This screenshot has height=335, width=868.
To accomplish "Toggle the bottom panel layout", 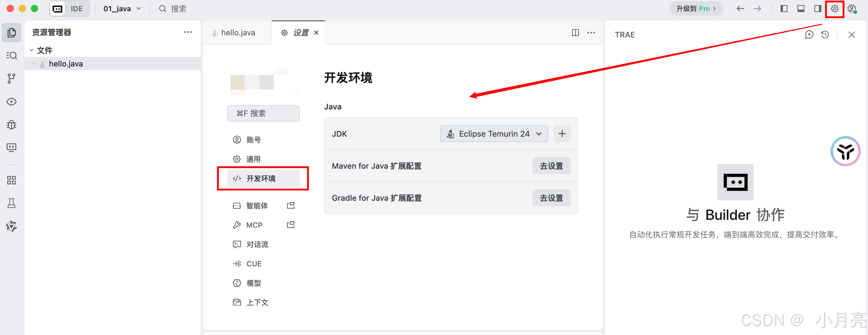I will 801,9.
